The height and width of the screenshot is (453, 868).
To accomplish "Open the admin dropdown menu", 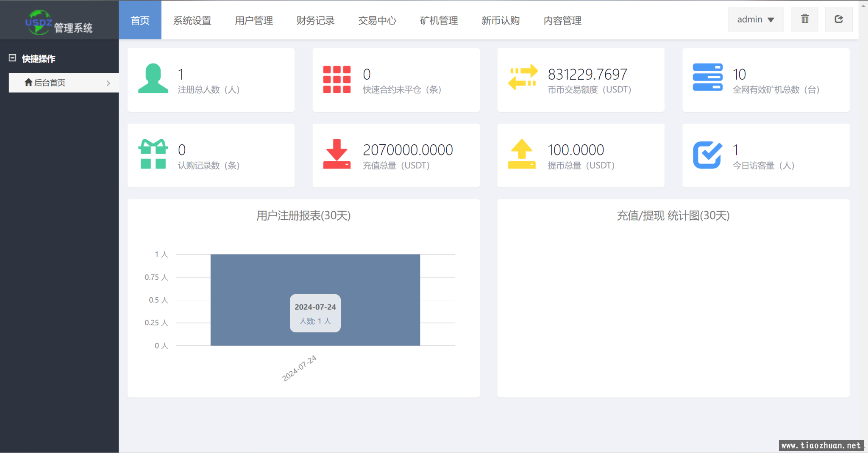I will [756, 19].
